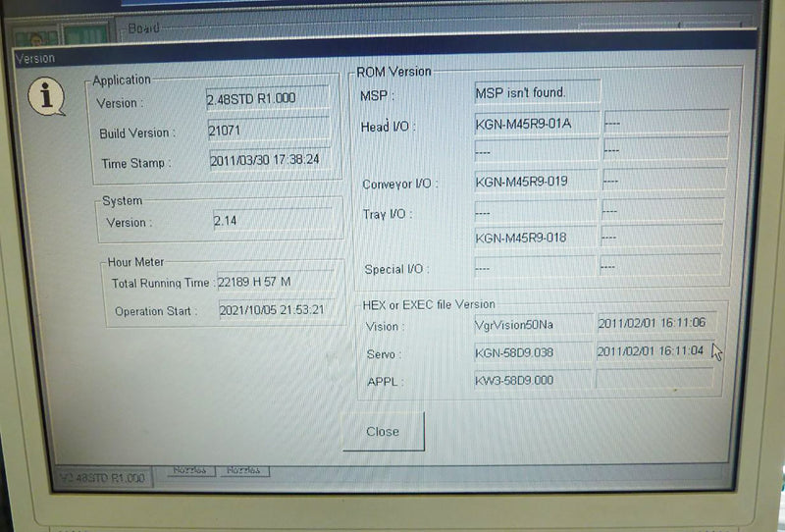
Task: Click the 'MSP isn't found.' field
Action: click(x=537, y=92)
